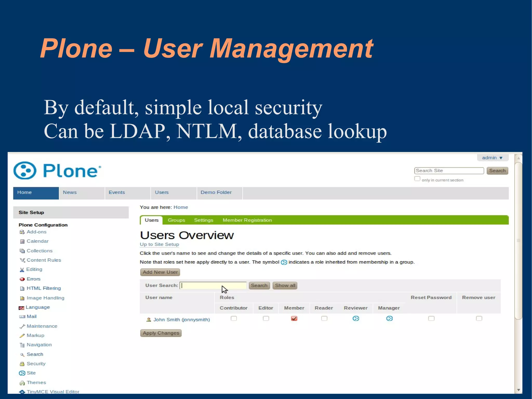Viewport: 532px width, 399px height.
Task: Click the Editing scissors icon
Action: (22, 270)
